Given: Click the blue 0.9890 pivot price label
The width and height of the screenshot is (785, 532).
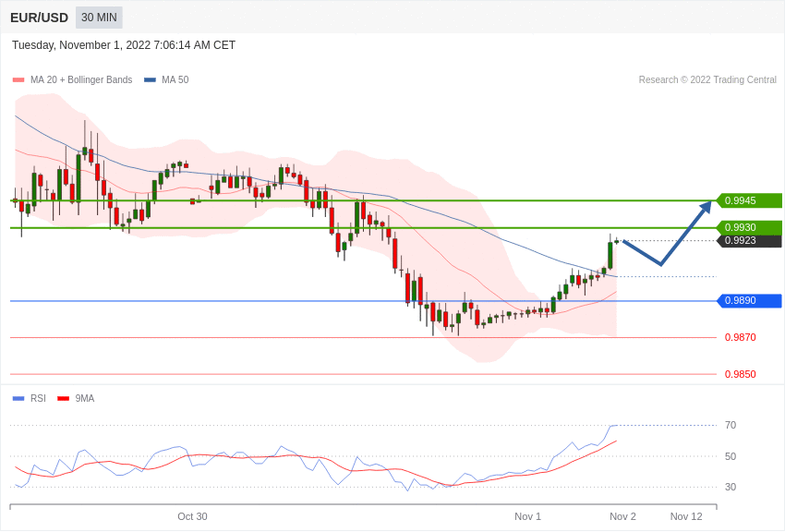Looking at the screenshot, I should click(750, 301).
